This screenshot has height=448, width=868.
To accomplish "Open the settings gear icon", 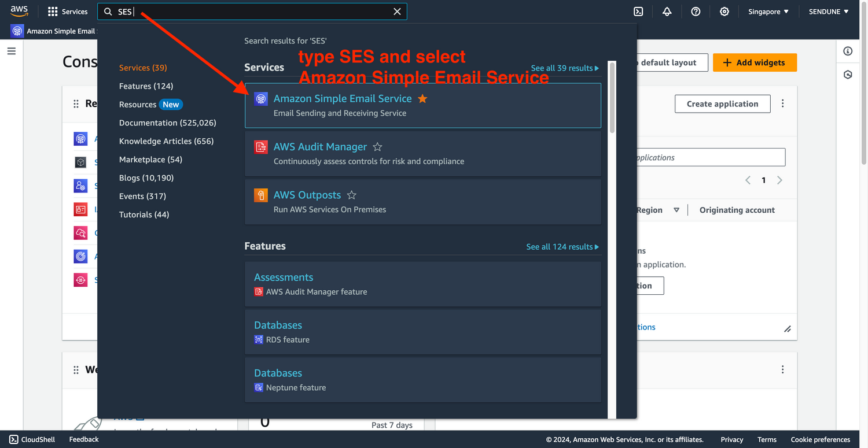I will [724, 12].
